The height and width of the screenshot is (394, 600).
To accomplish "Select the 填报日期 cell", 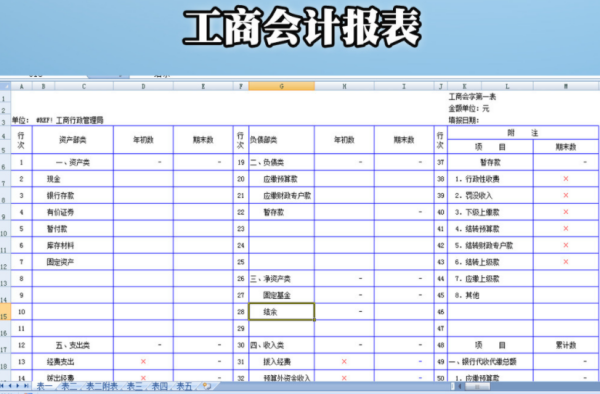I will point(464,120).
